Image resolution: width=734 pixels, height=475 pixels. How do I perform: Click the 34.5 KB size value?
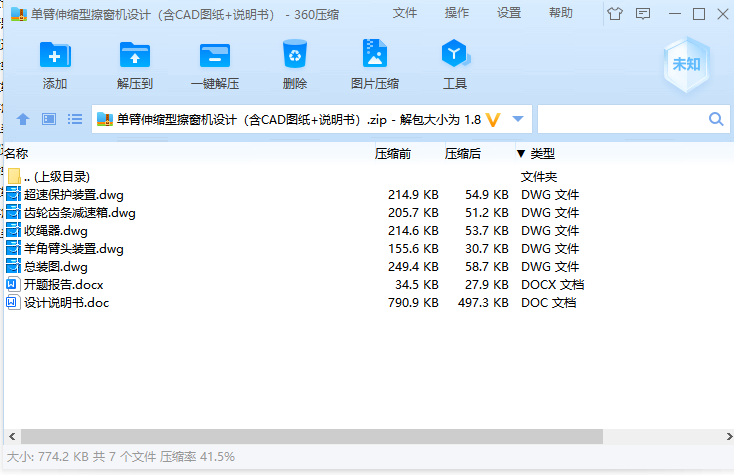pyautogui.click(x=417, y=285)
